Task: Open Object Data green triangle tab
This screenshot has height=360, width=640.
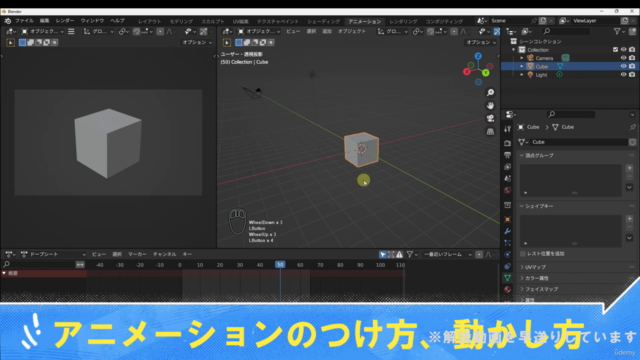Action: point(507,278)
